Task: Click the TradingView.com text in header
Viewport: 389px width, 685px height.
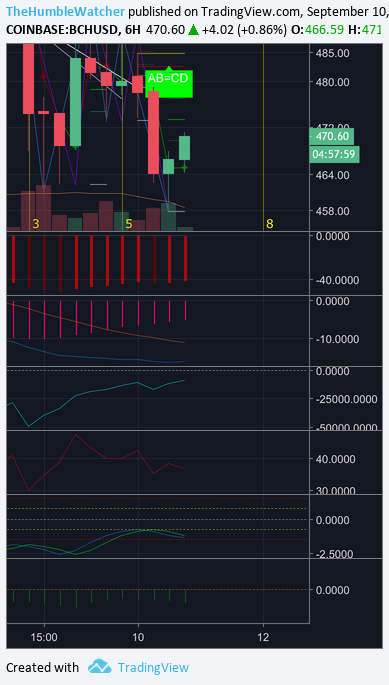Action: click(x=250, y=11)
